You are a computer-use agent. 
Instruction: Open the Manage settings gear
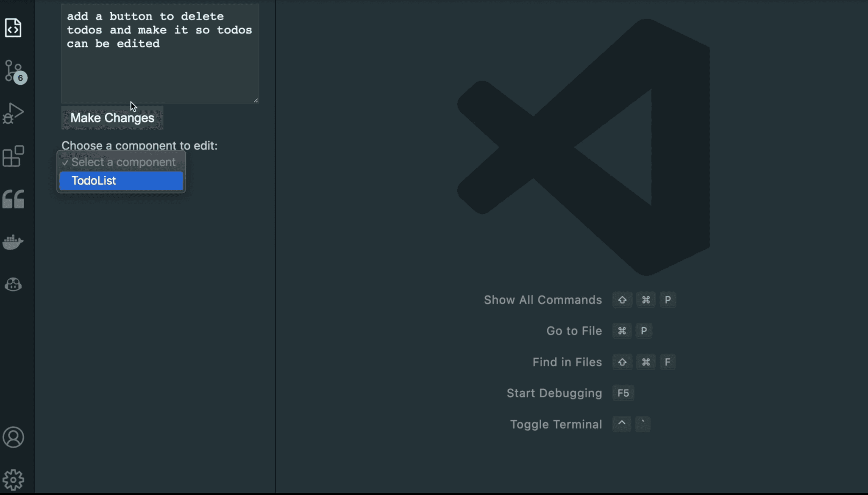click(x=13, y=480)
